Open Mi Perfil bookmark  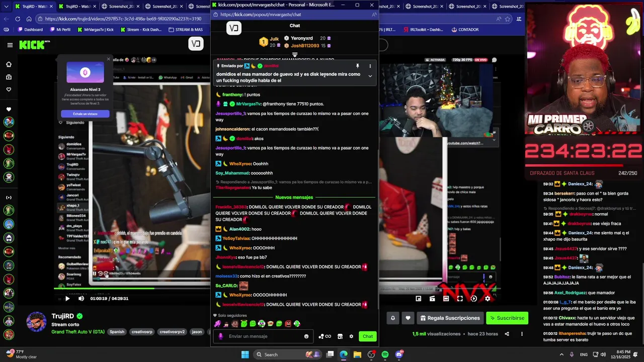click(59, 30)
